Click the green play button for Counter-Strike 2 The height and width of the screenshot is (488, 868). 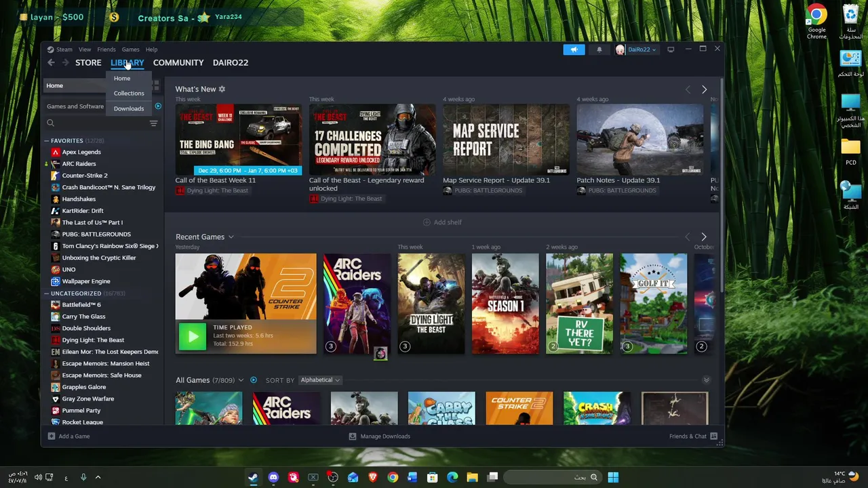(x=193, y=336)
